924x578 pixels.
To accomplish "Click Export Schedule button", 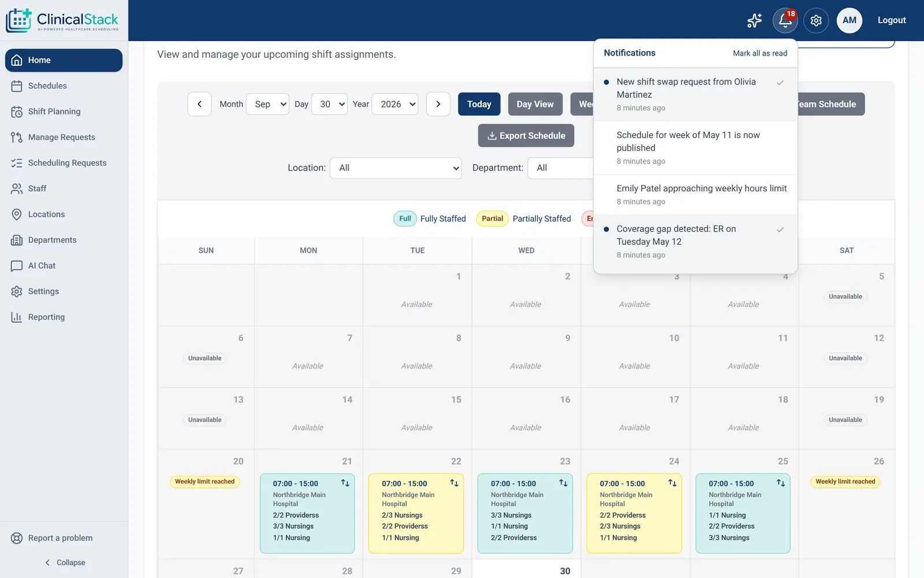I will point(526,136).
